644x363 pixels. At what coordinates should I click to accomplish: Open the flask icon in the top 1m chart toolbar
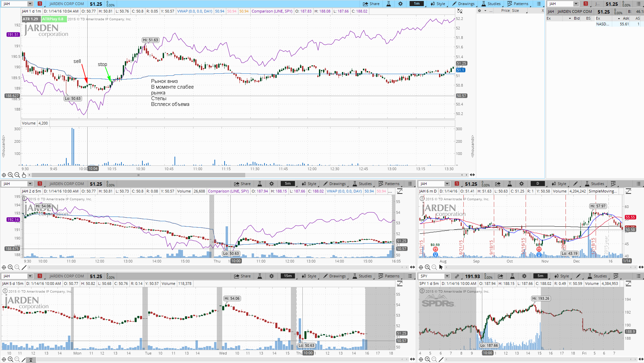[389, 4]
